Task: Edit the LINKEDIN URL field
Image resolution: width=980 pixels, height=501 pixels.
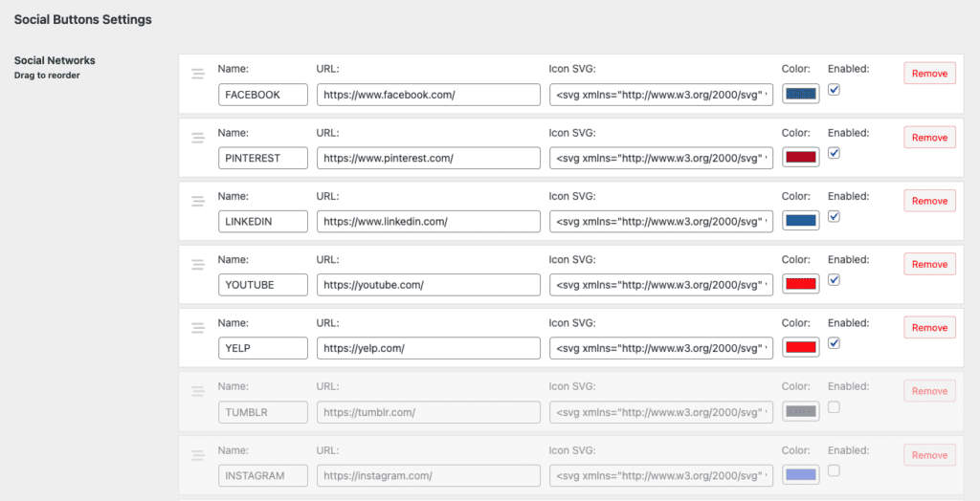Action: coord(429,221)
